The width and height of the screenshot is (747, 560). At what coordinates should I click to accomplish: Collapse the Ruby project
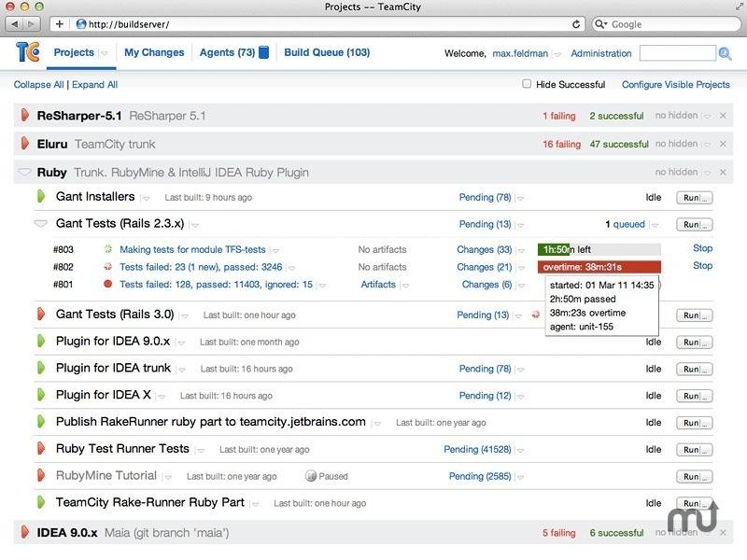click(x=24, y=172)
